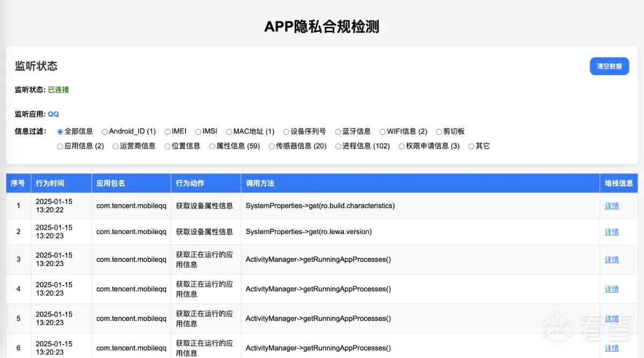Click the 应用包名 column header
Viewport: 644px width, 358px height.
[x=131, y=183]
